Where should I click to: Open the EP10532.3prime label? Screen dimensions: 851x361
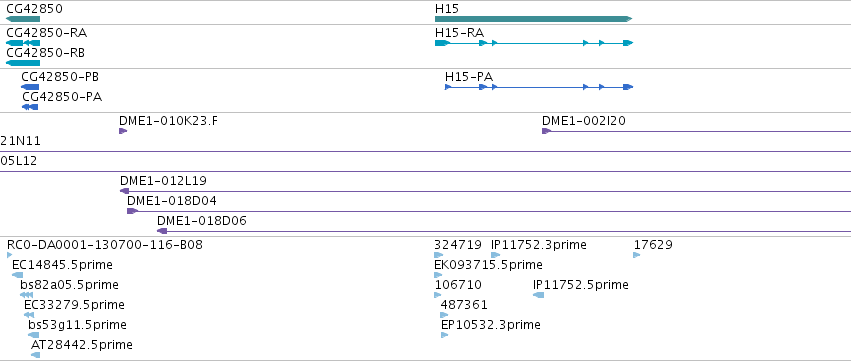(x=491, y=325)
